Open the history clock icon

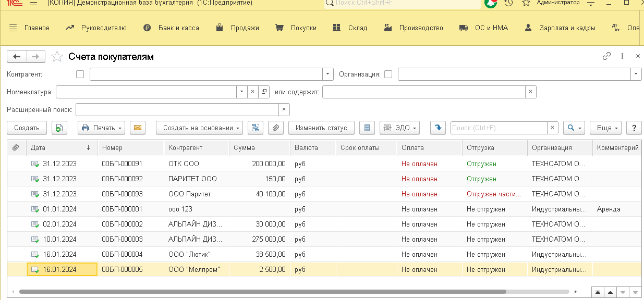pos(508,3)
